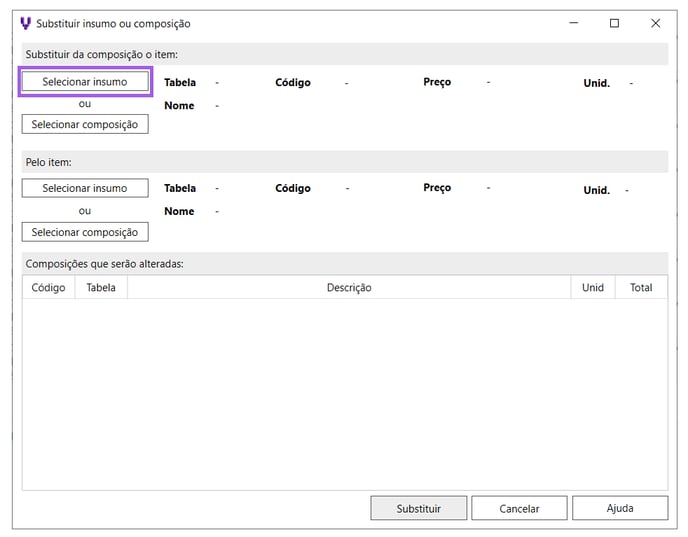Open the Ajuda help button

tap(620, 508)
